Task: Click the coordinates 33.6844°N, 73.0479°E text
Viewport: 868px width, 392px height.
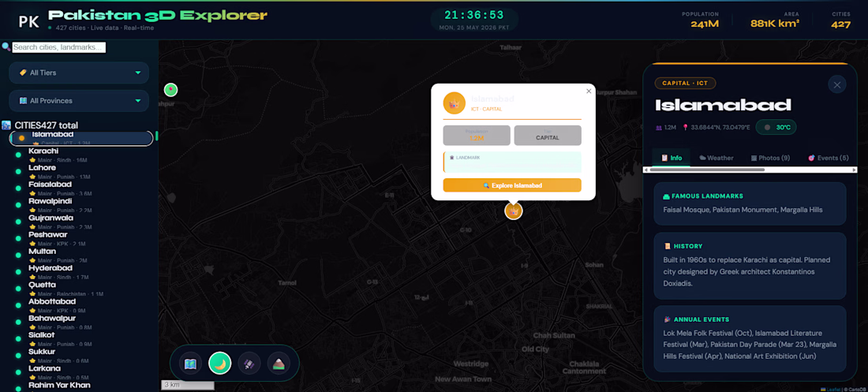Action: tap(720, 127)
